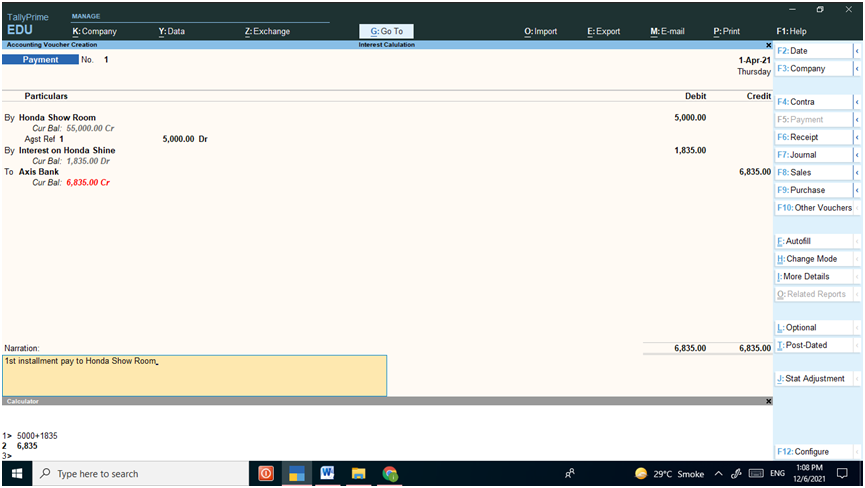Close the Calculator panel

768,401
